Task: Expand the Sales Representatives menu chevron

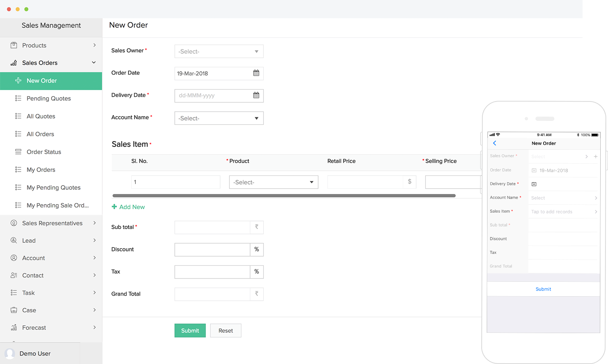Action: pos(94,223)
